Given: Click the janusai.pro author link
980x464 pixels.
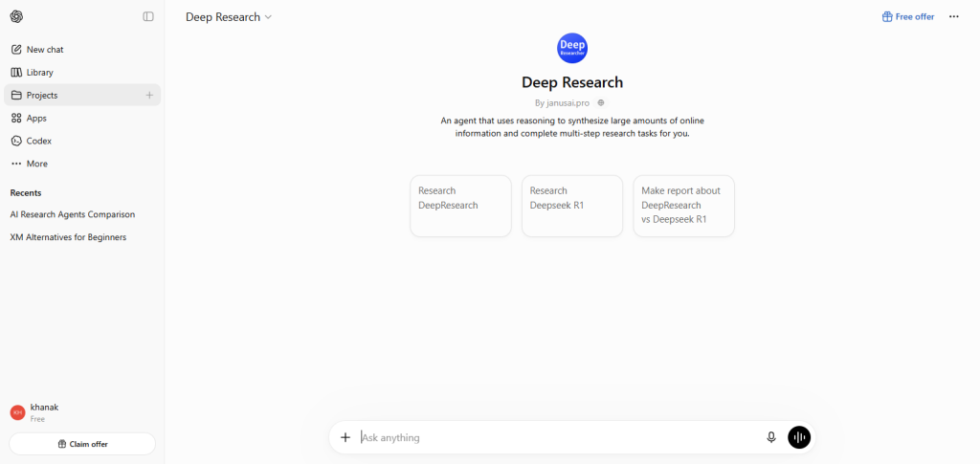Looking at the screenshot, I should pyautogui.click(x=568, y=103).
